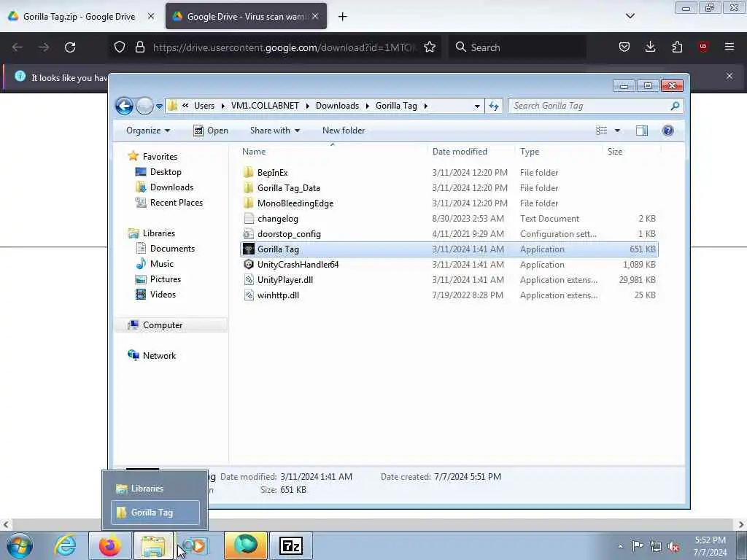747x560 pixels.
Task: Select winhttp.dll file
Action: click(449, 295)
